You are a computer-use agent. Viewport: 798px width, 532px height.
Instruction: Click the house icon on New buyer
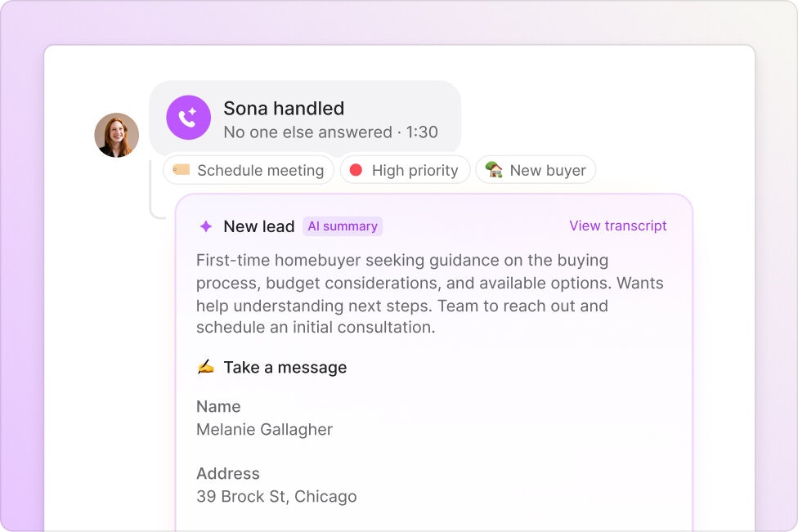pos(494,169)
